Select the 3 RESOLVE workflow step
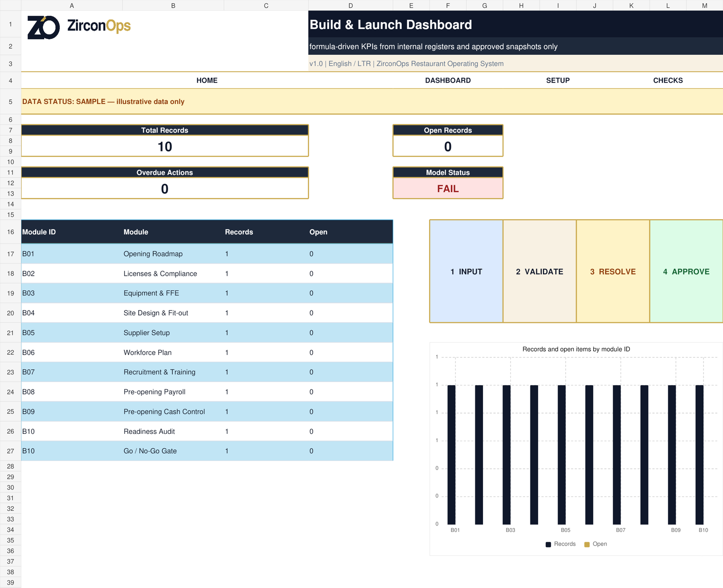The height and width of the screenshot is (588, 723). [x=613, y=272]
